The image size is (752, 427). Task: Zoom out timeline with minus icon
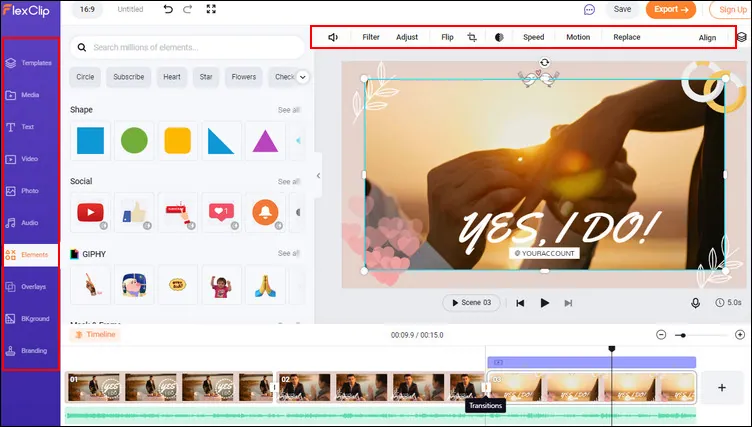[x=661, y=335]
